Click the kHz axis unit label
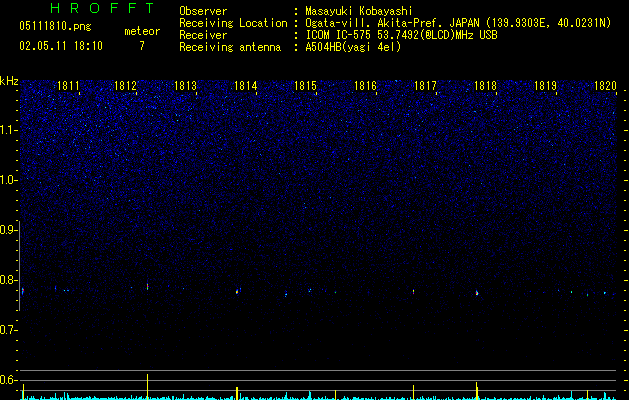Viewport: 629px width, 400px height. (9, 81)
